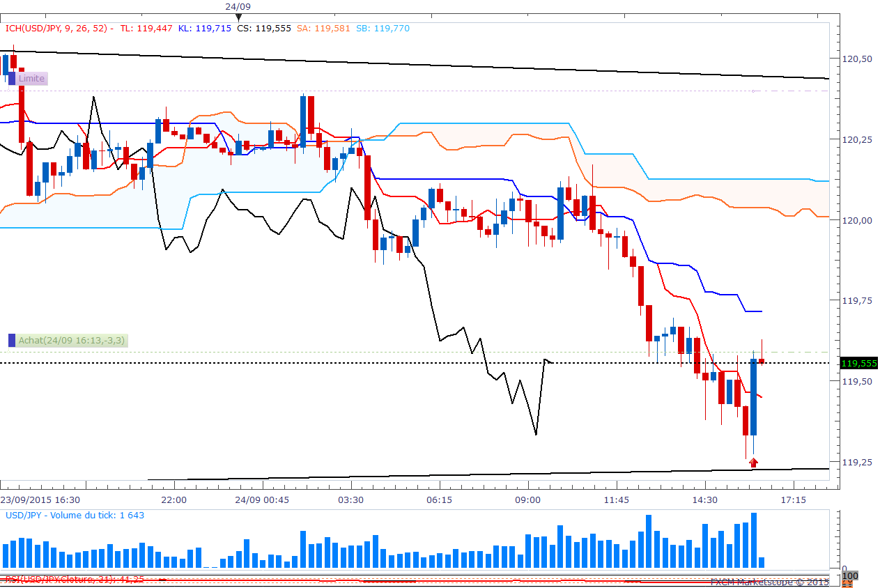Click the 14:30 time axis label
Image resolution: width=880 pixels, height=588 pixels.
pos(704,500)
